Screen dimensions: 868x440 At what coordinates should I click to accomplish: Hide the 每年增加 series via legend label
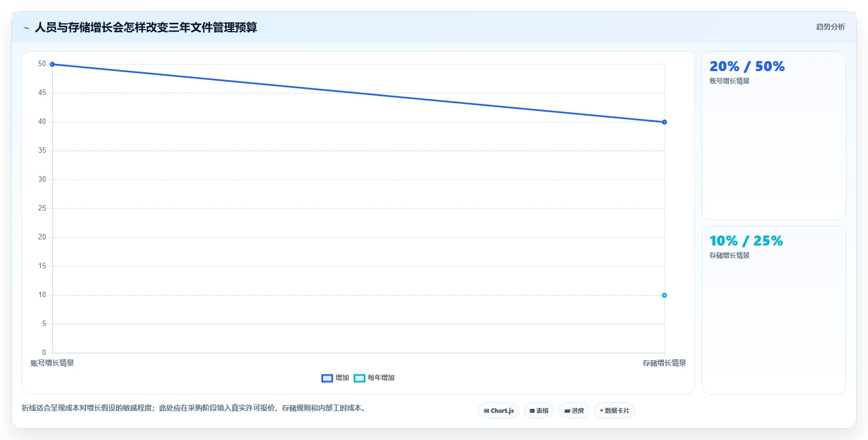click(x=381, y=378)
